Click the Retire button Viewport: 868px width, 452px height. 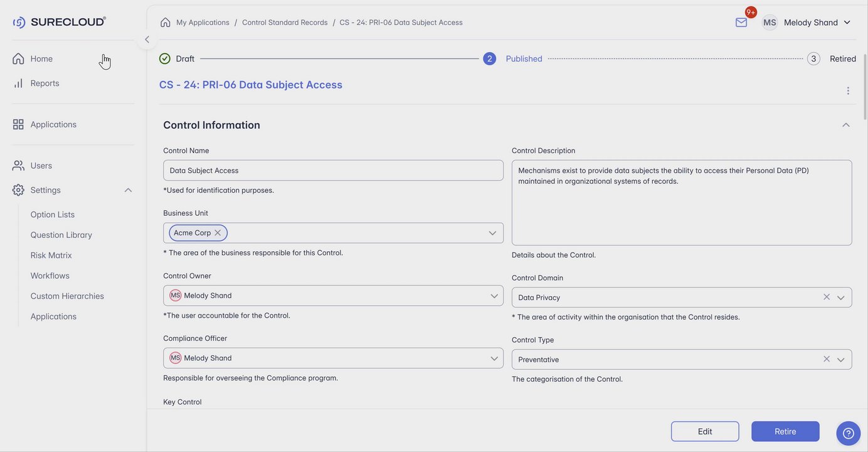click(x=785, y=431)
